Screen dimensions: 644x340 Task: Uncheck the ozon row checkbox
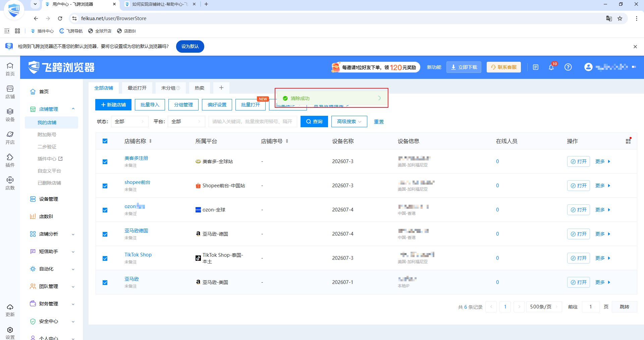pyautogui.click(x=105, y=210)
